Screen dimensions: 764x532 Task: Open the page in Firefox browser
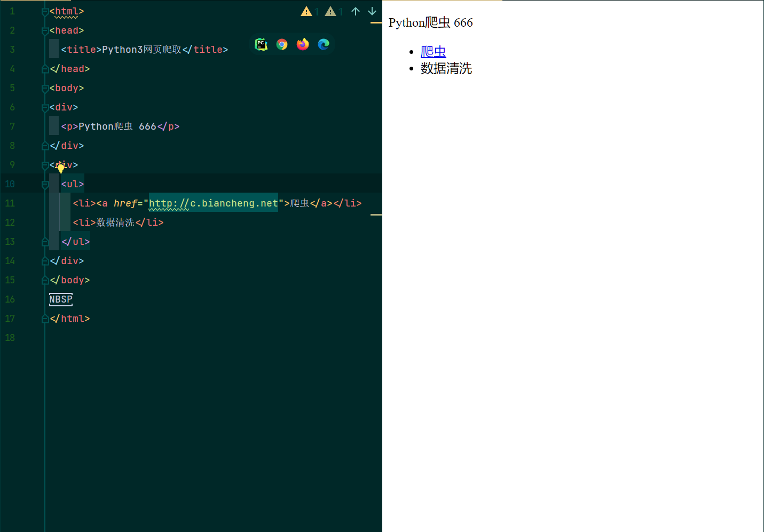coord(303,44)
